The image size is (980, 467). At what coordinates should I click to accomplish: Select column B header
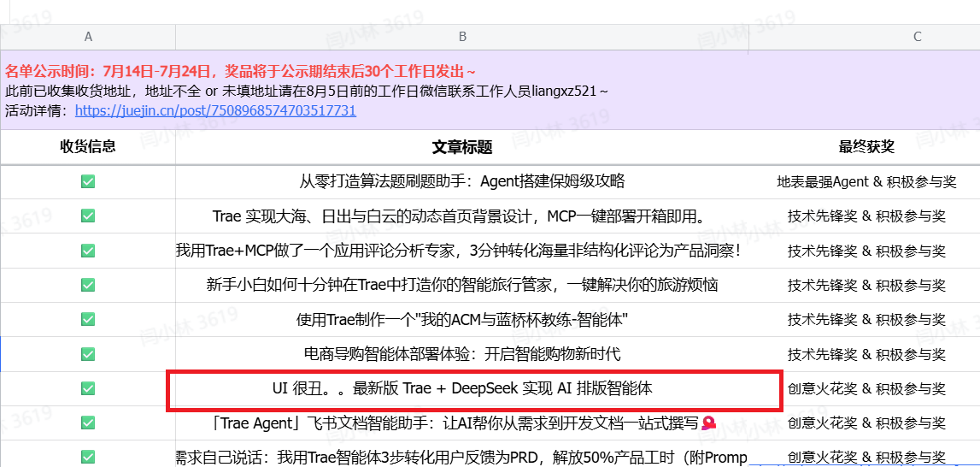point(462,37)
